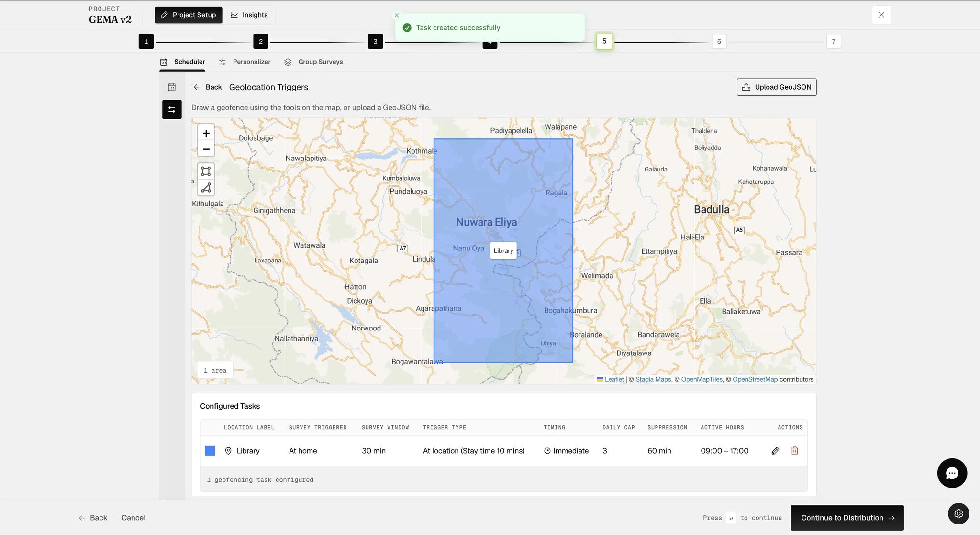Click the bottom Back button

point(93,518)
